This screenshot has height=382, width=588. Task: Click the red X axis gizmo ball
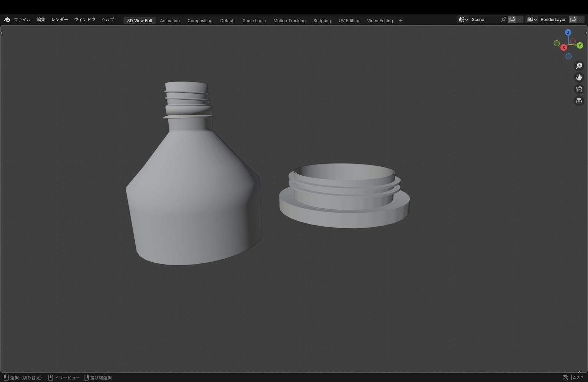pos(564,47)
